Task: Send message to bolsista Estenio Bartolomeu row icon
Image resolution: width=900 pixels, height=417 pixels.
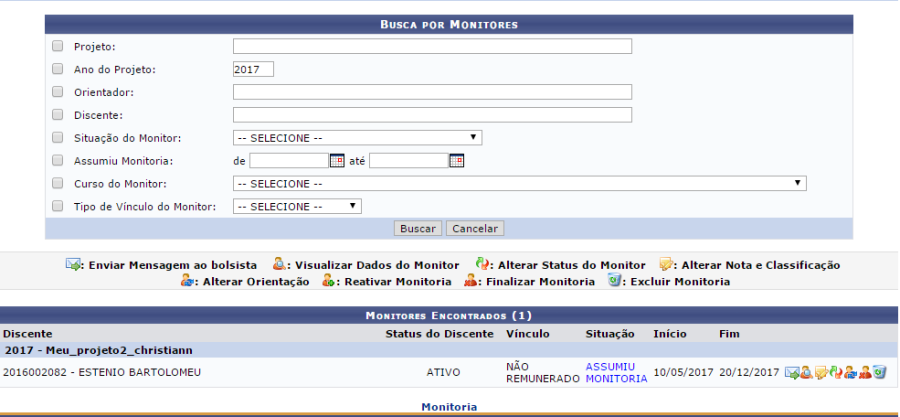Action: pos(792,373)
